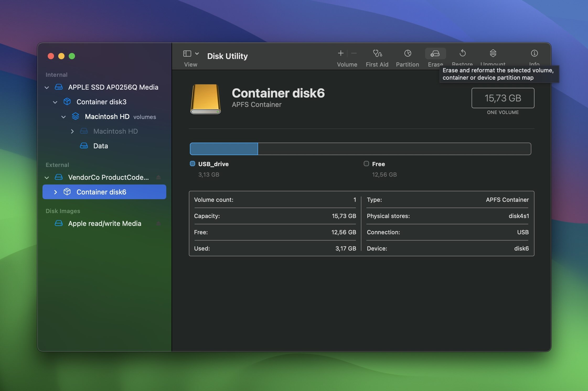Click the Container disk6 cube icon
The width and height of the screenshot is (588, 391).
point(67,192)
